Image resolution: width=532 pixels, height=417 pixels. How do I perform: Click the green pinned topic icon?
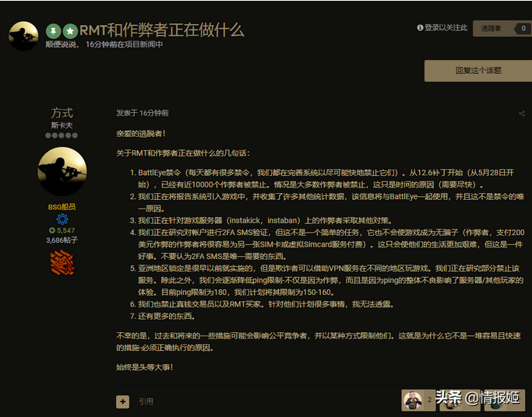pyautogui.click(x=53, y=31)
